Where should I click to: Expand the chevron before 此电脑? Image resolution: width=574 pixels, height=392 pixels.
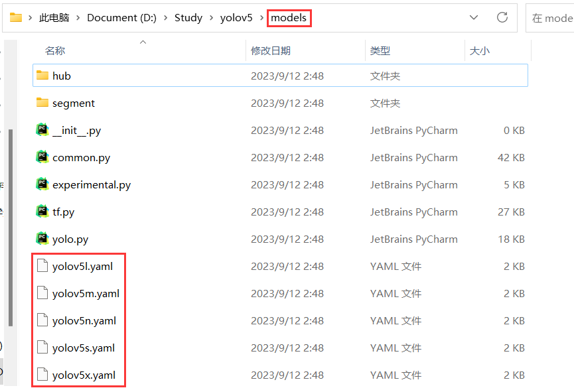pyautogui.click(x=31, y=17)
